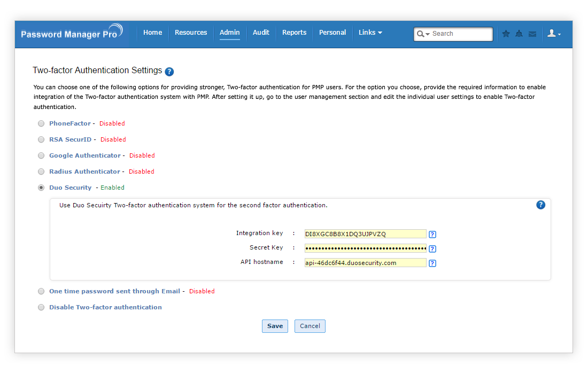This screenshot has height=374, width=588.
Task: Click the Save button
Action: coord(275,326)
